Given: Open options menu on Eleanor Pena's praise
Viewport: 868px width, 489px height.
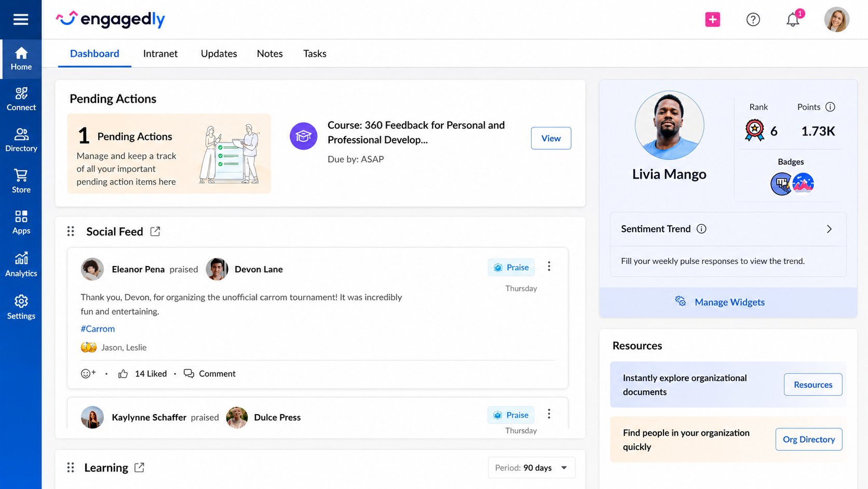Looking at the screenshot, I should 549,267.
